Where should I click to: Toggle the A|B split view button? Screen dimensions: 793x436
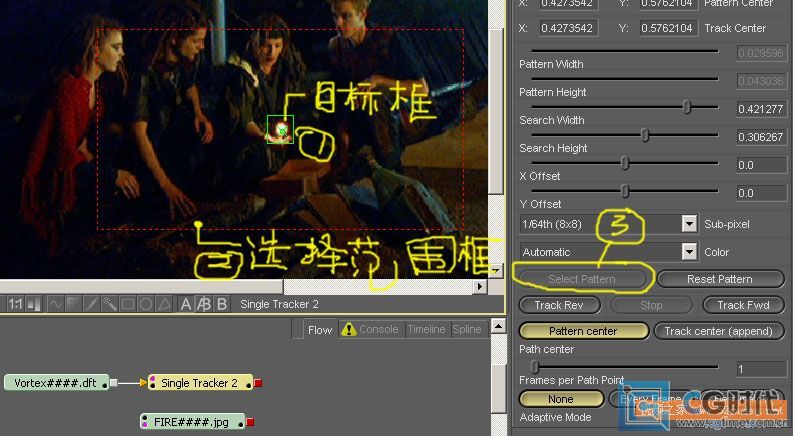204,304
